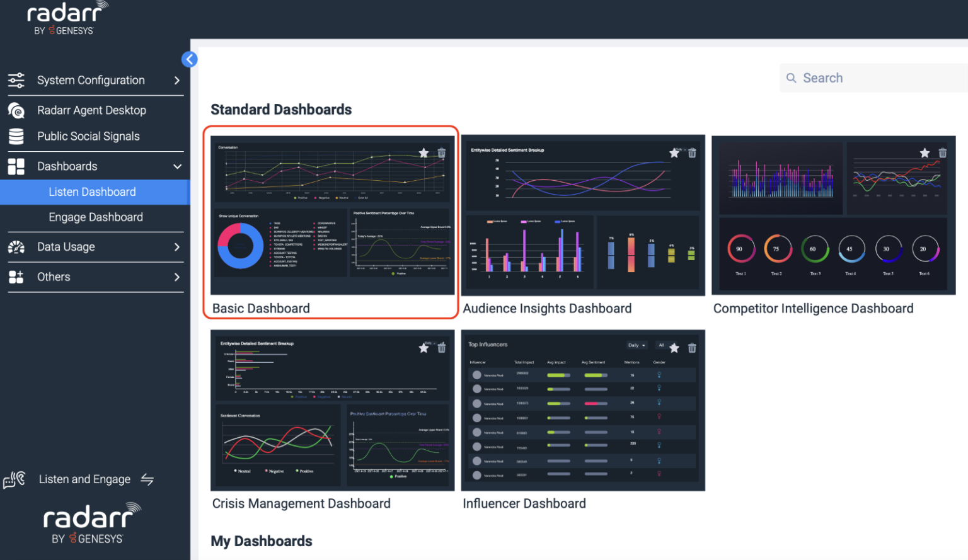Viewport: 968px width, 560px height.
Task: Favorite the Basic Dashboard with its star
Action: click(423, 152)
